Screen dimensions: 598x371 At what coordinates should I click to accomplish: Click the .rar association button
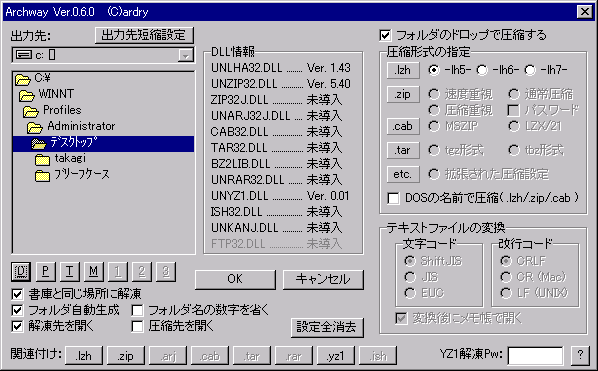coord(294,356)
